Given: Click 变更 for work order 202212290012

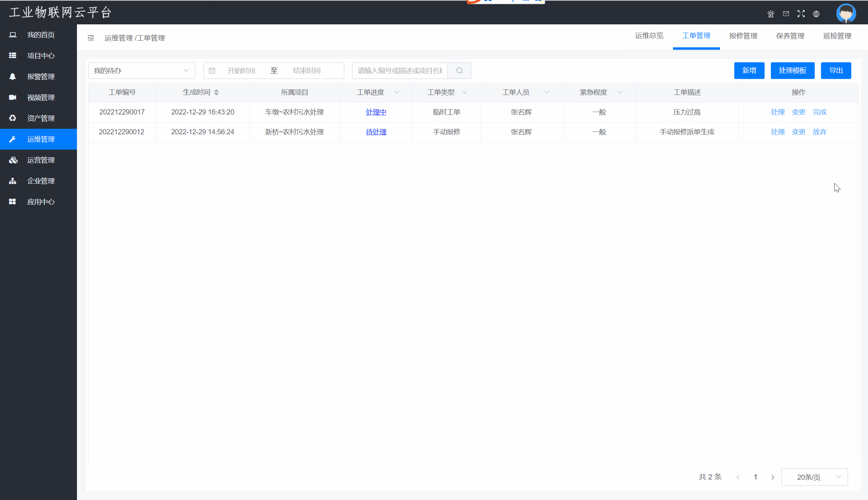Looking at the screenshot, I should [x=799, y=132].
